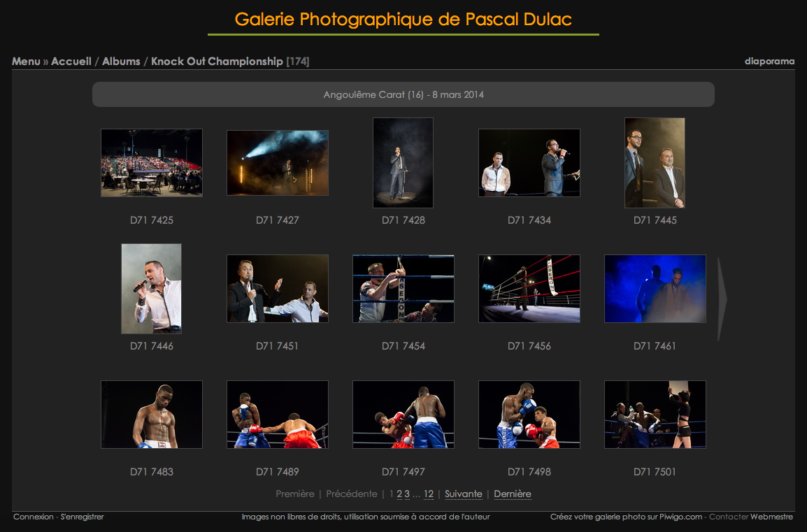
Task: Open the Menu link in breadcrumb
Action: click(x=26, y=62)
